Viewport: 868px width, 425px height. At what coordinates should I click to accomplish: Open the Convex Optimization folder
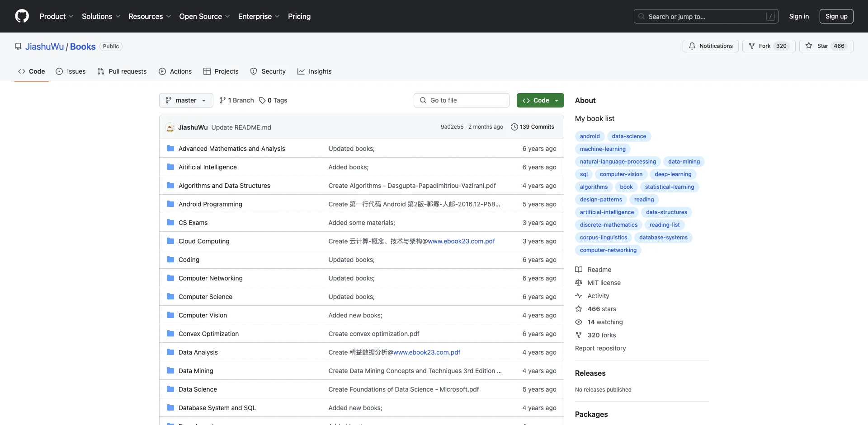[x=208, y=334]
